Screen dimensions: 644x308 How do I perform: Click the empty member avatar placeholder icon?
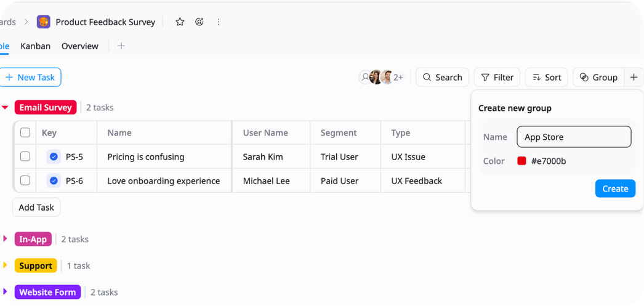tap(364, 77)
